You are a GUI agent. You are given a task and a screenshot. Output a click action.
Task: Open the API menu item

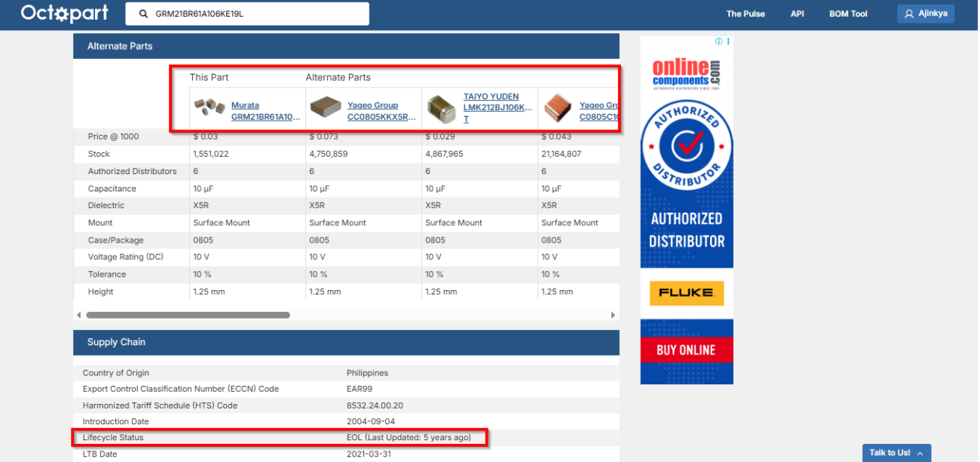(798, 14)
